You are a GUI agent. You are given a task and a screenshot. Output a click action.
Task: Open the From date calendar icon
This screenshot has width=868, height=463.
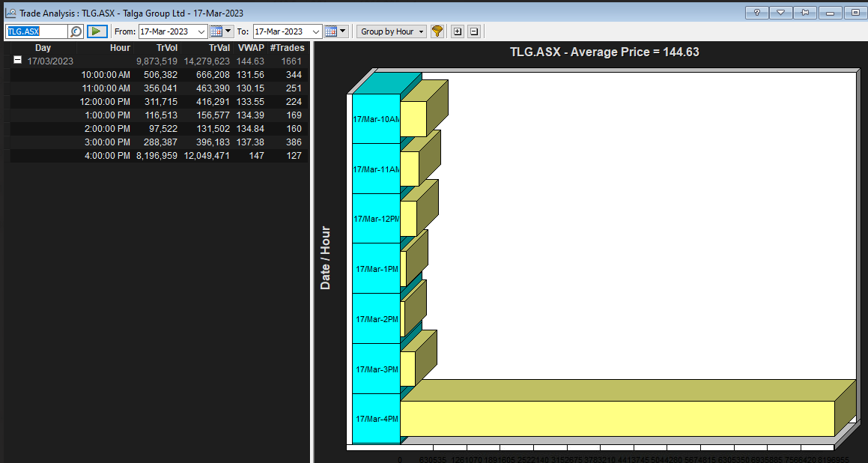(x=216, y=31)
